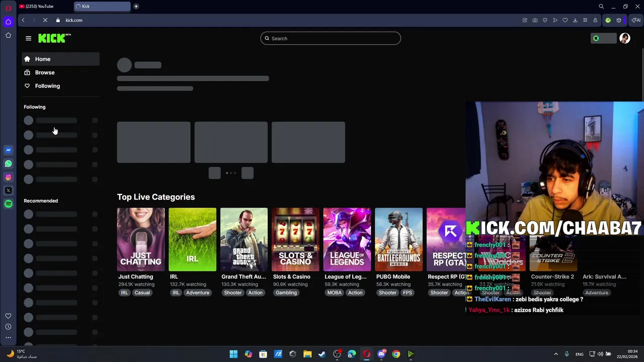Open Instagram in Opera sidebar
644x362 pixels.
[8, 177]
